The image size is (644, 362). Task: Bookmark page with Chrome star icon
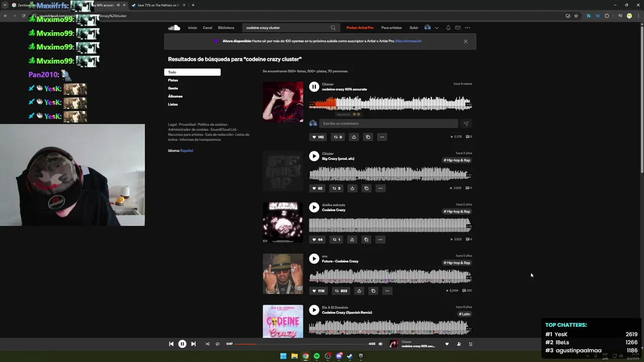576,16
